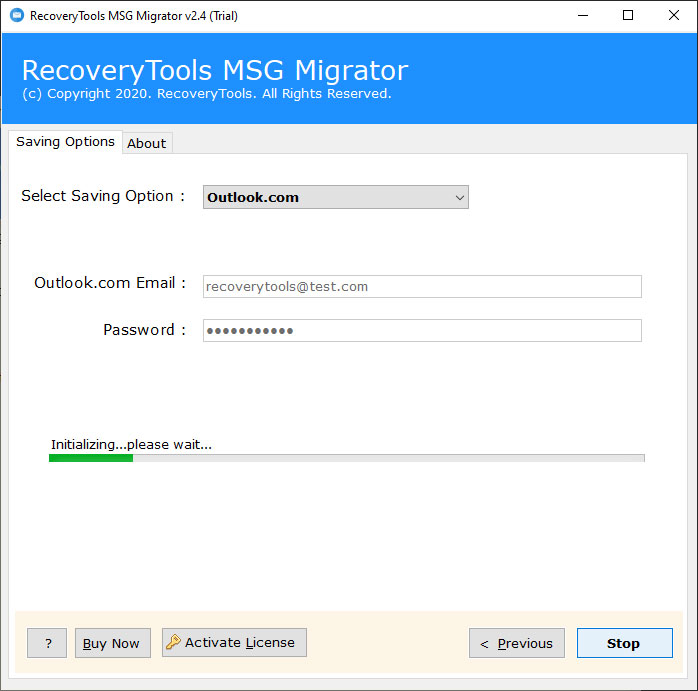Minimize the MSG Migrator window
The height and width of the screenshot is (691, 698).
583,16
